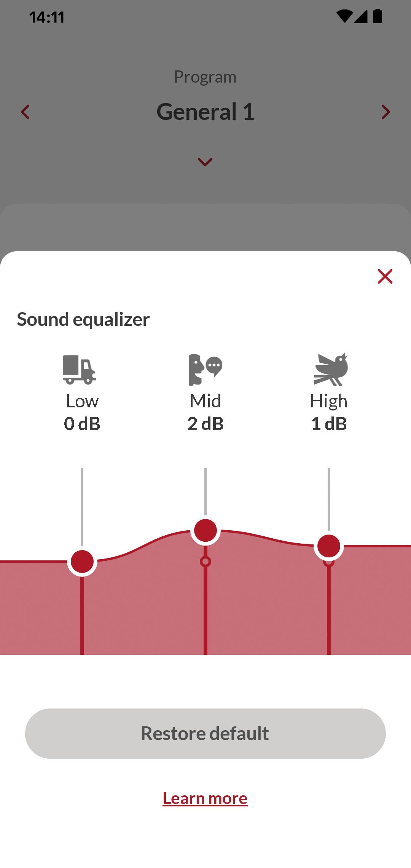Select the Mid band slider handle
Image resolution: width=411 pixels, height=868 pixels.
(205, 530)
